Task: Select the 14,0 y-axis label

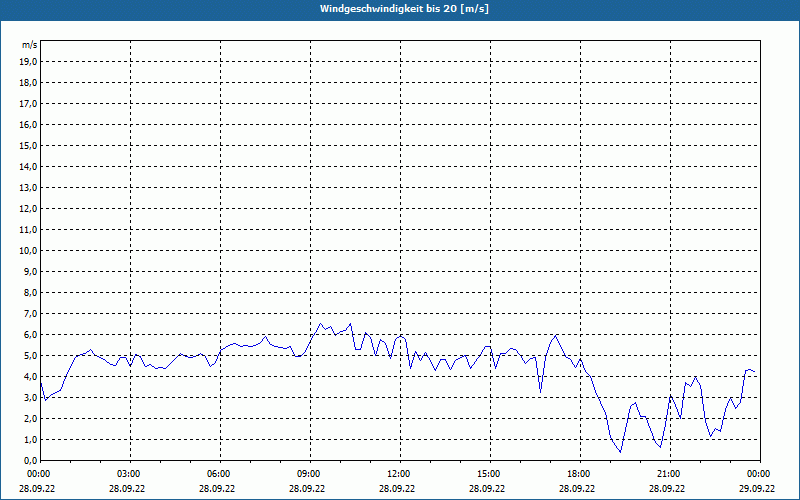Action: tap(28, 166)
